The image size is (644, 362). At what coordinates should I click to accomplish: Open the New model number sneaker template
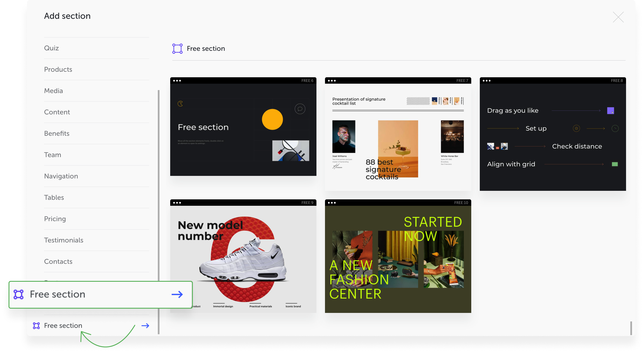point(243,257)
